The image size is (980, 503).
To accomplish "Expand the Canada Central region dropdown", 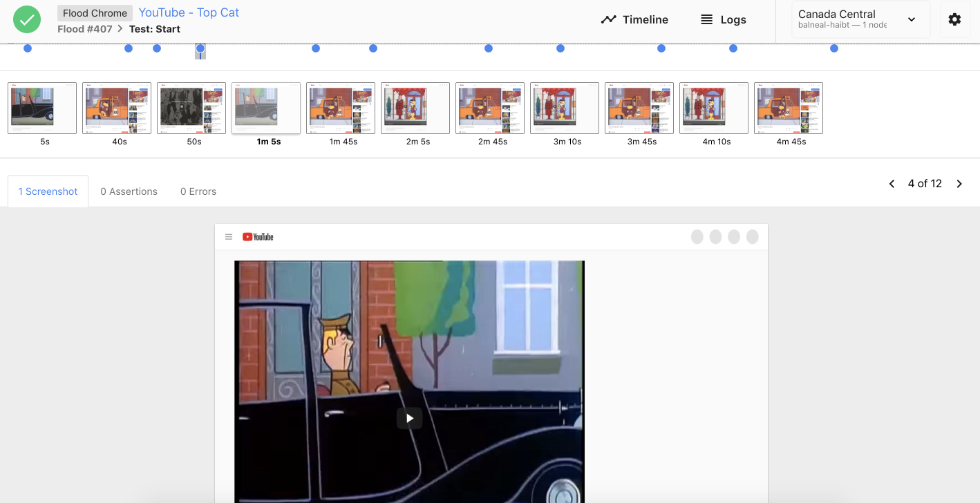I will [911, 19].
